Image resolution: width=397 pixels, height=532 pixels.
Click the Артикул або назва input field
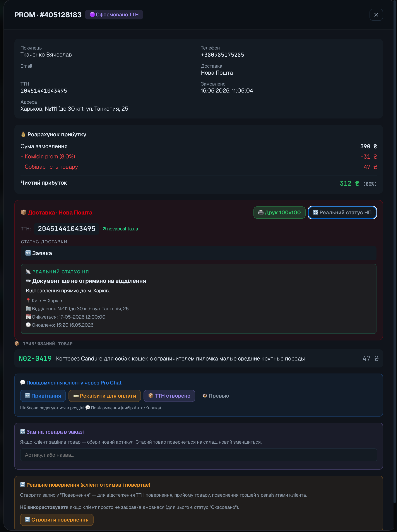198,455
